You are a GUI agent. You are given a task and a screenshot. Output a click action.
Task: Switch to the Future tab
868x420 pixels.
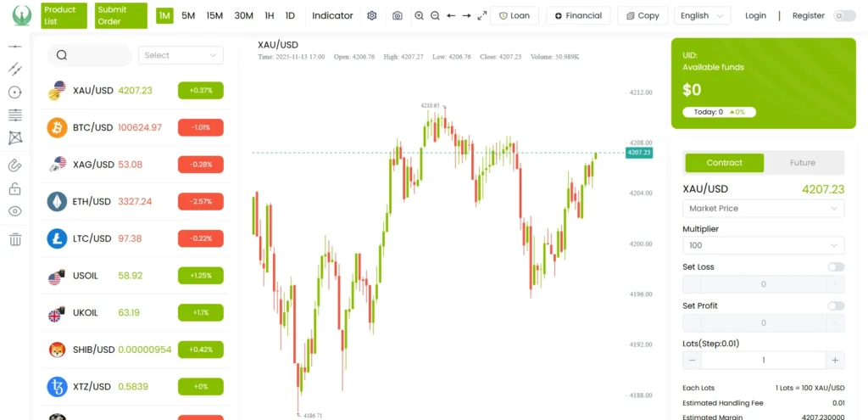point(802,163)
